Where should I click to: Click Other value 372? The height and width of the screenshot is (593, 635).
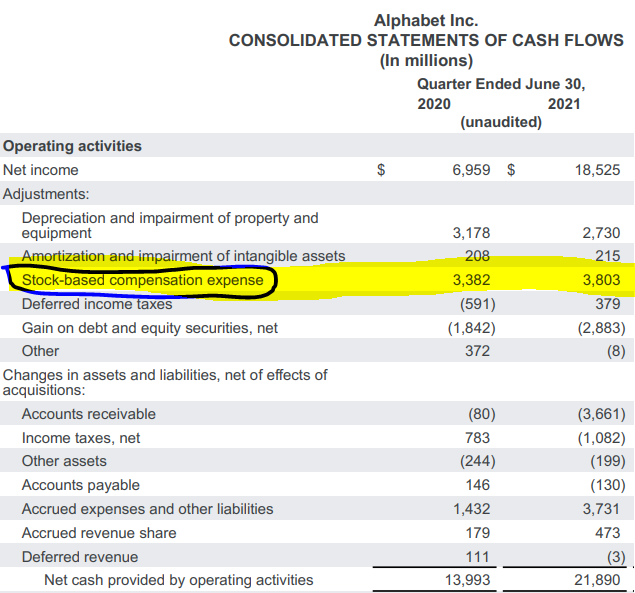(477, 351)
